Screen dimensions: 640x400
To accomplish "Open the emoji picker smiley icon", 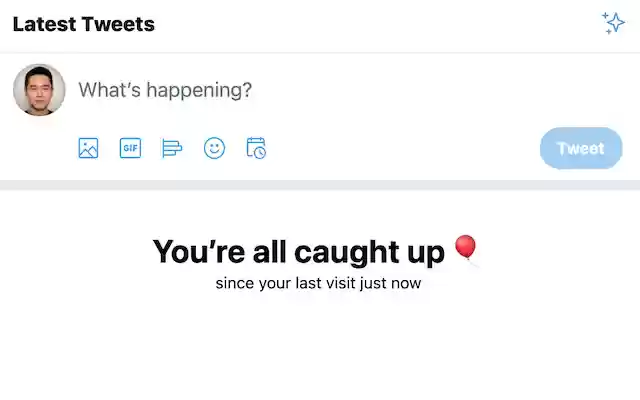I will click(x=214, y=148).
